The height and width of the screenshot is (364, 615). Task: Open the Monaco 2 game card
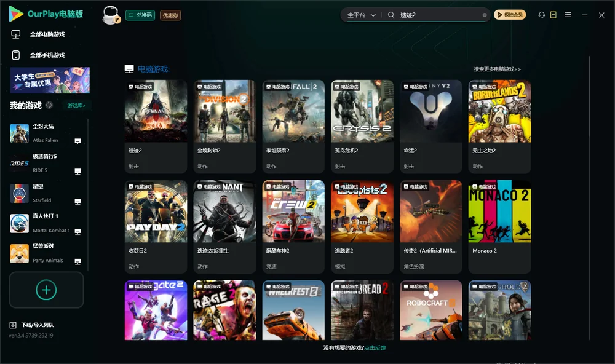pos(499,226)
